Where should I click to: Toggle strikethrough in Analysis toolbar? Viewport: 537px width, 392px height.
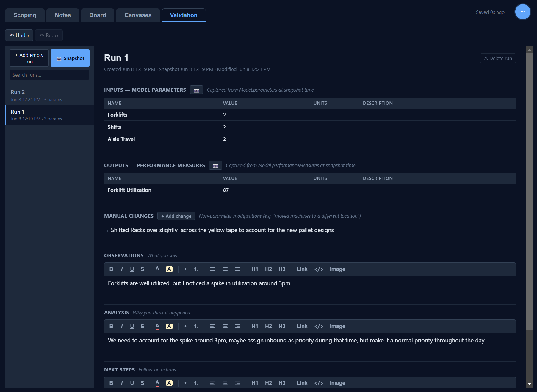(x=143, y=326)
